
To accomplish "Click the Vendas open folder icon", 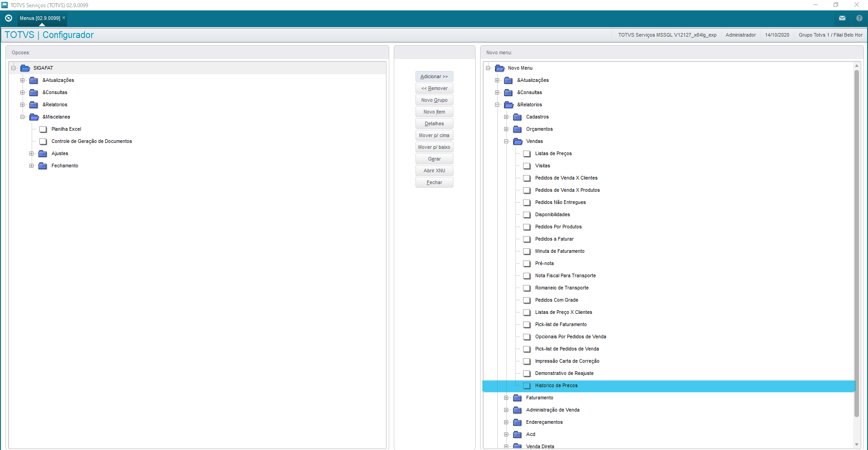I will 518,142.
